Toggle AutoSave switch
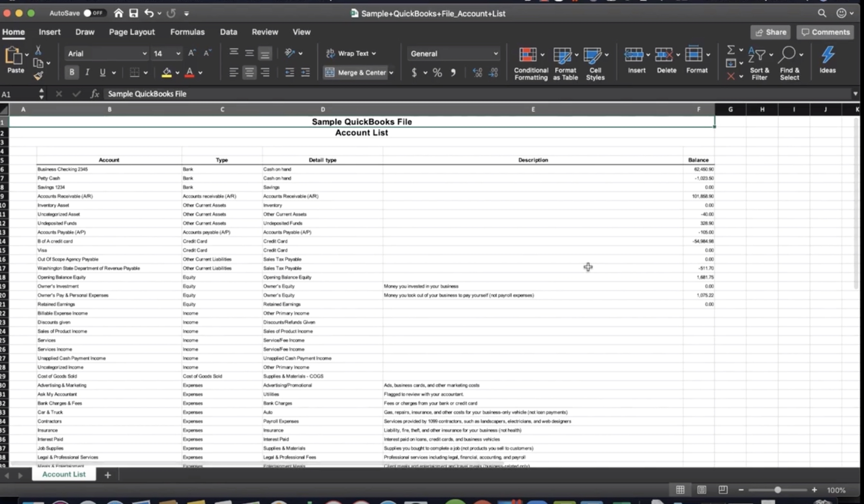 [94, 13]
